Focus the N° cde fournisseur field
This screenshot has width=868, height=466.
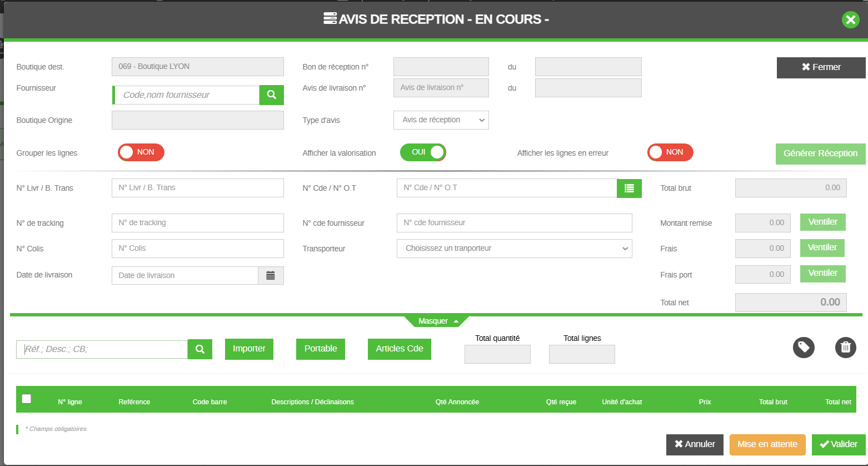(515, 223)
